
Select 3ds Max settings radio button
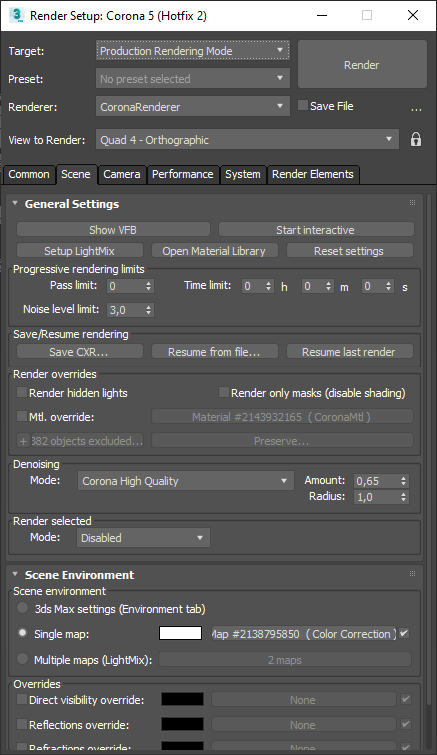coord(22,608)
